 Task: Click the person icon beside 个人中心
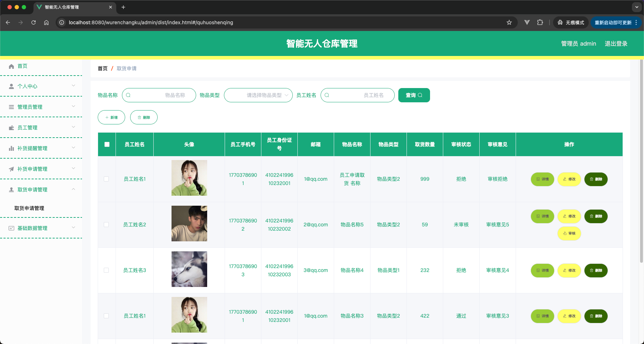(x=11, y=86)
